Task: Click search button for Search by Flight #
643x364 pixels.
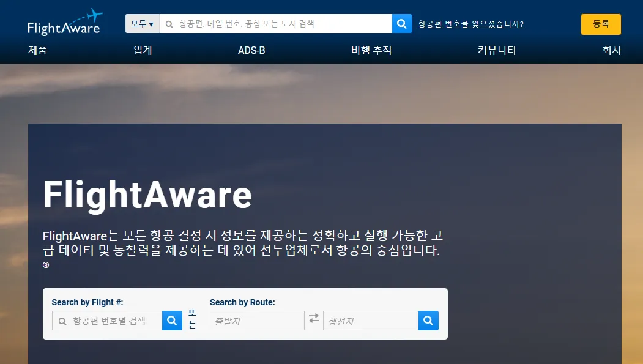Action: [173, 321]
